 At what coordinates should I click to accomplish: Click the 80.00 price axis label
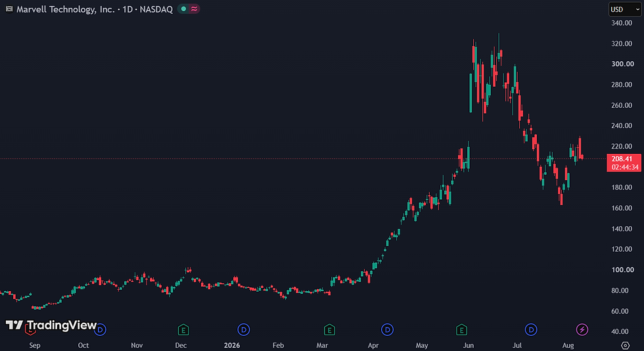620,291
